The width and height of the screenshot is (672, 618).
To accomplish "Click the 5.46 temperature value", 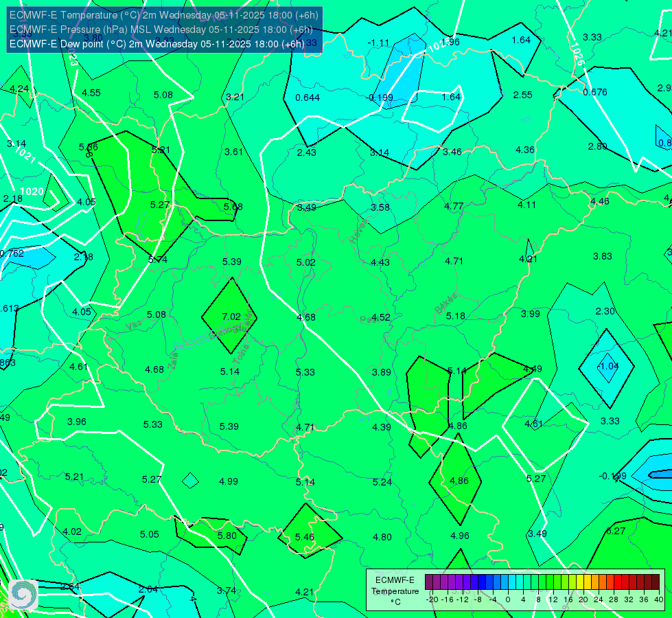I will (x=305, y=537).
